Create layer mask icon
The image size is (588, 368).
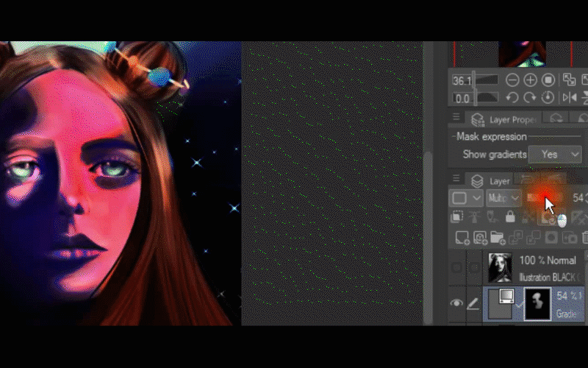(551, 238)
